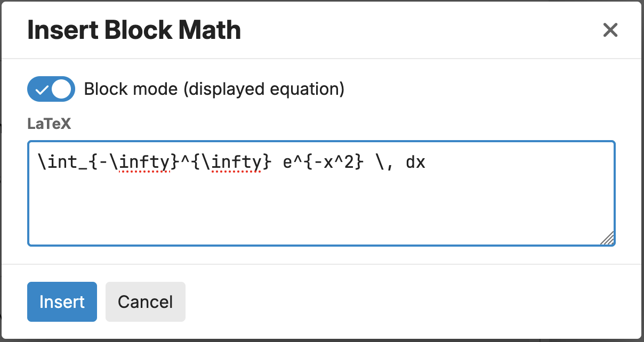This screenshot has height=342, width=644.
Task: Close the Insert Block Math dialog
Action: 610,30
